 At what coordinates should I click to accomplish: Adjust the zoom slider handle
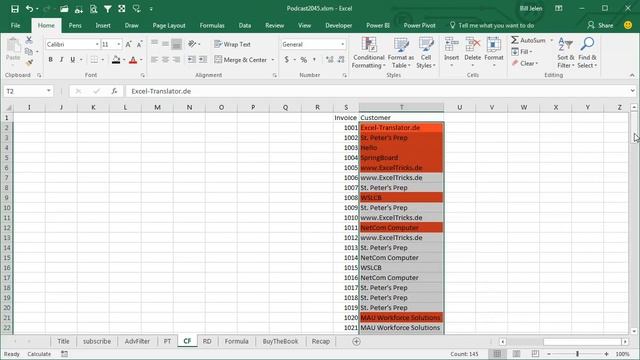(x=578, y=354)
